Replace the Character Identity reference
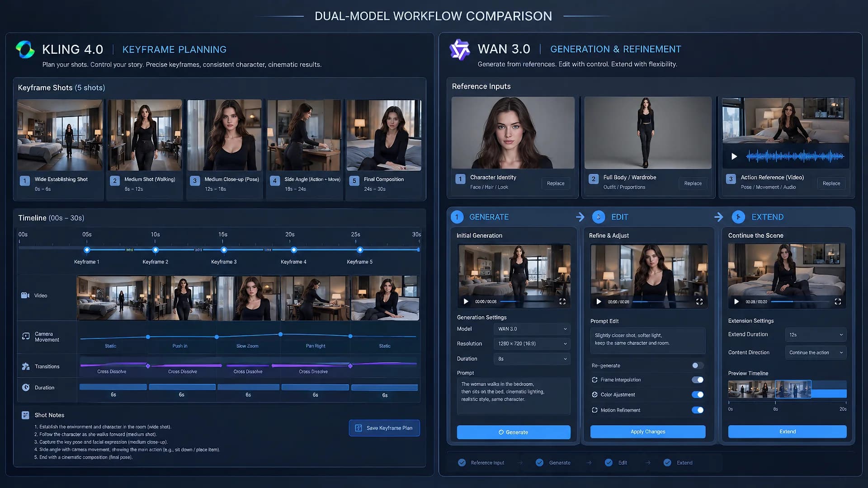 pyautogui.click(x=556, y=183)
